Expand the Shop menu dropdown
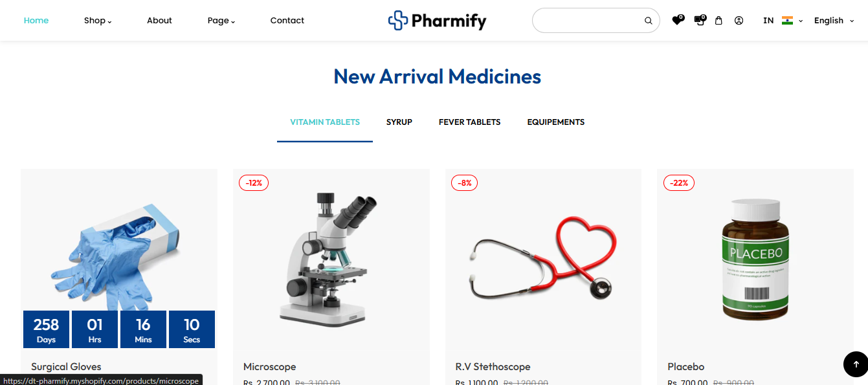Viewport: 868px width, 385px height. (98, 21)
